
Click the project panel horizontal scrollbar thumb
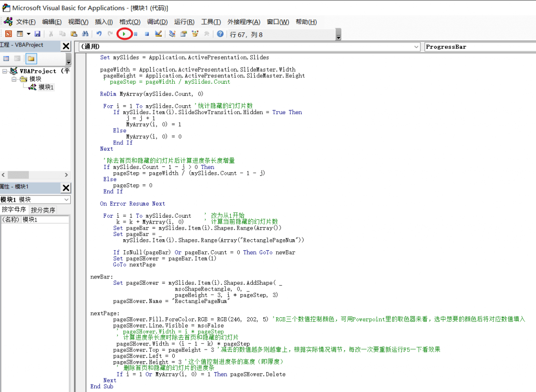click(x=18, y=175)
